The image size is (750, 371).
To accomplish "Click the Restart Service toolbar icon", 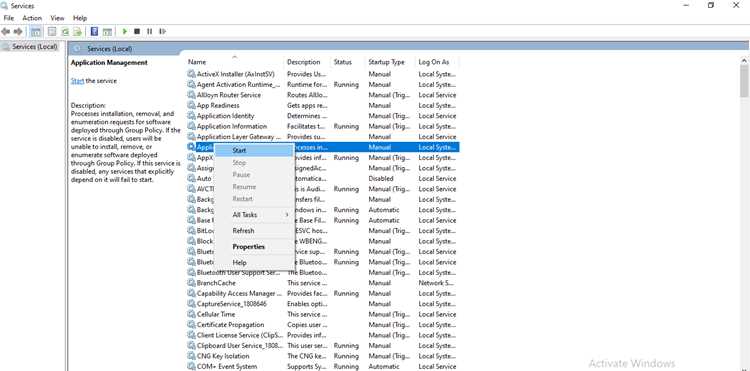I will (x=162, y=31).
